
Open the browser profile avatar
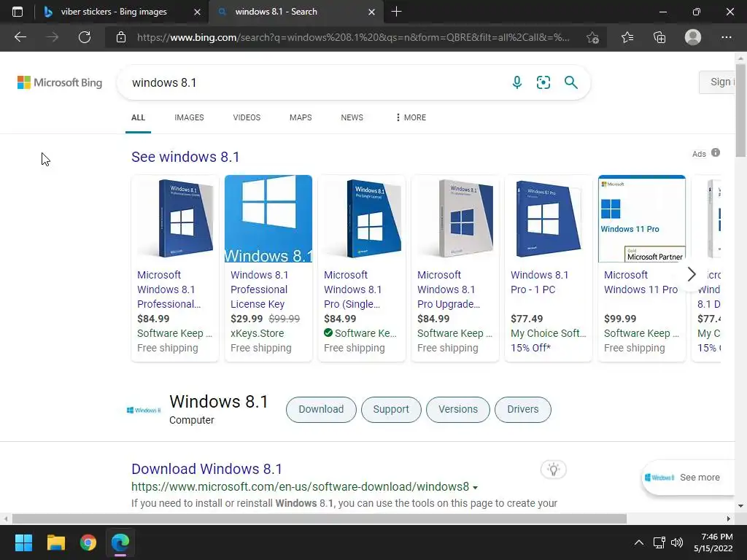pos(693,37)
